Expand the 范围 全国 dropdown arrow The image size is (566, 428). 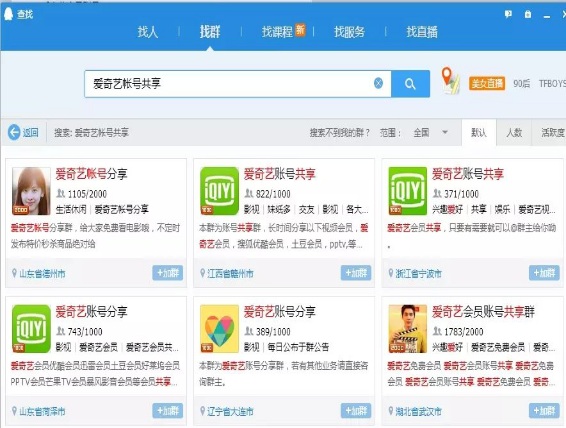[x=445, y=132]
